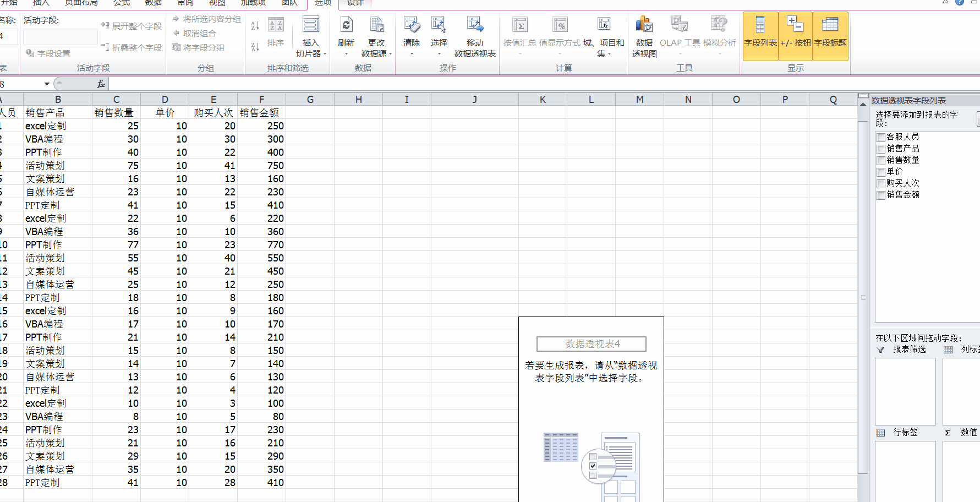Click the 数据透视表4 placeholder box

(x=592, y=344)
